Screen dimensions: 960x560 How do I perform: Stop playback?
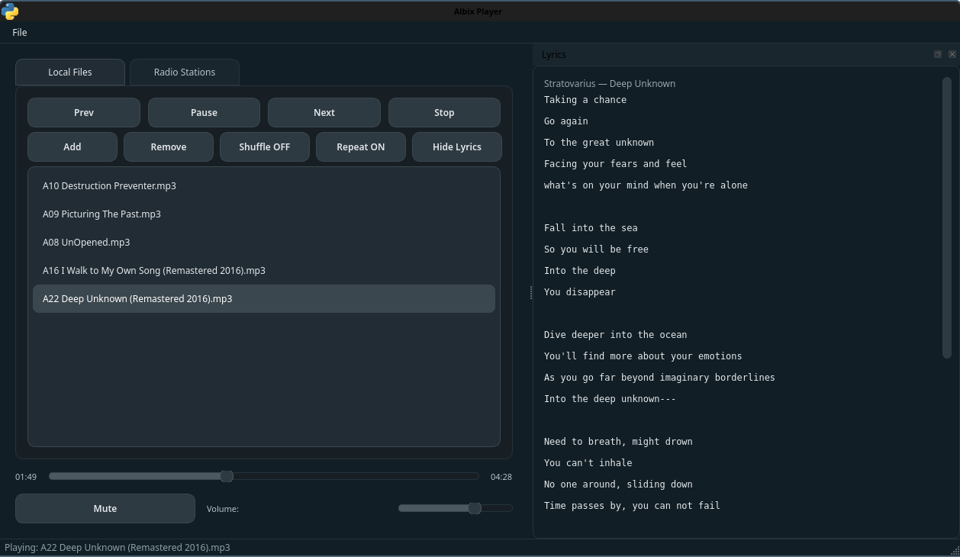point(444,112)
